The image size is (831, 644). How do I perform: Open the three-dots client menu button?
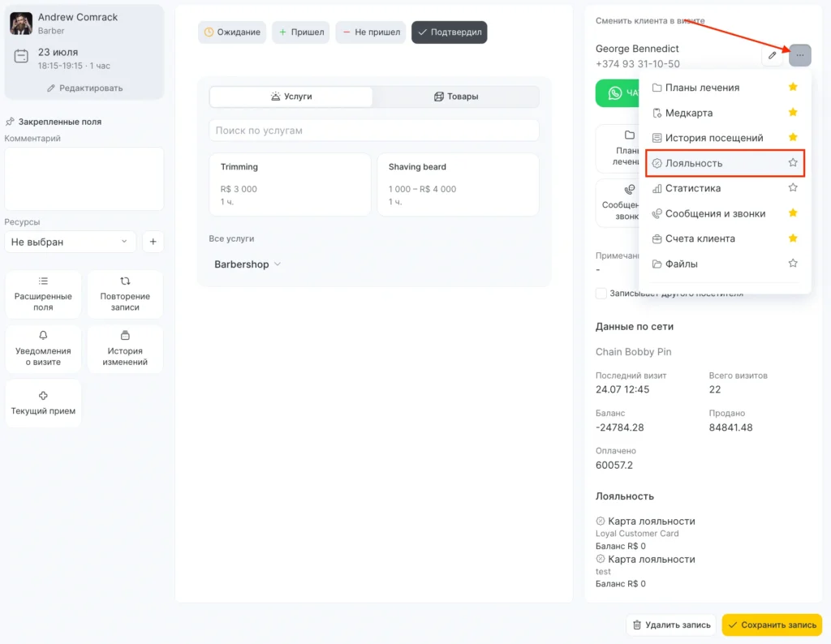point(799,55)
